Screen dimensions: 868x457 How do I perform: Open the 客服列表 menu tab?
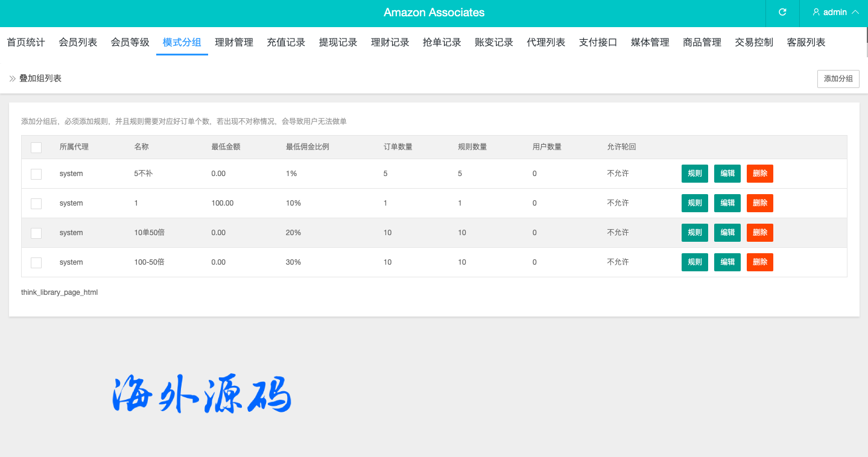tap(806, 42)
